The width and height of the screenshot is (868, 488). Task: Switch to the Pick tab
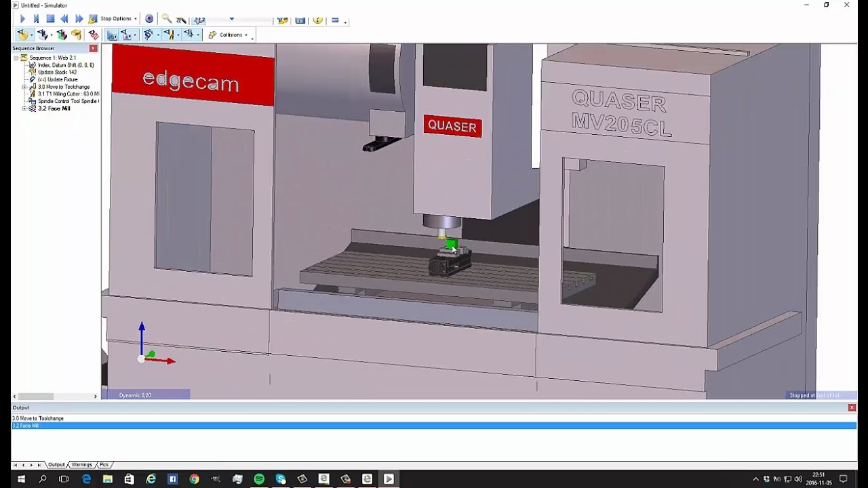[104, 465]
